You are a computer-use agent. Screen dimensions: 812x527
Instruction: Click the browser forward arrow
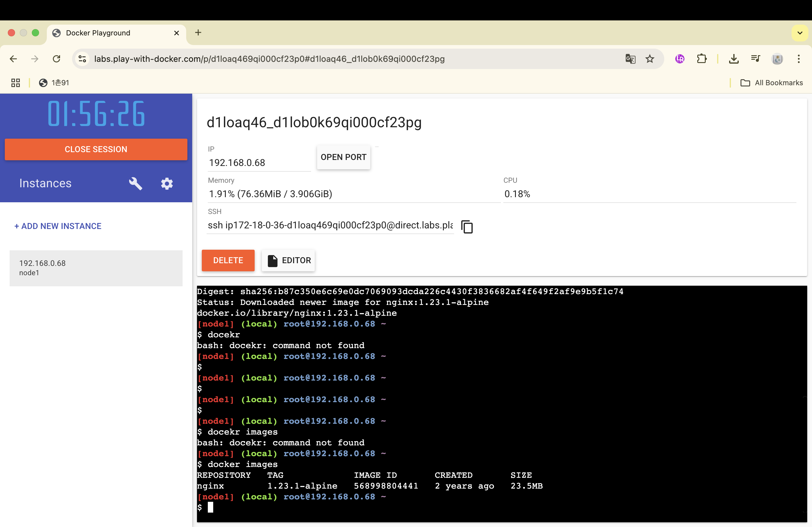pos(35,59)
